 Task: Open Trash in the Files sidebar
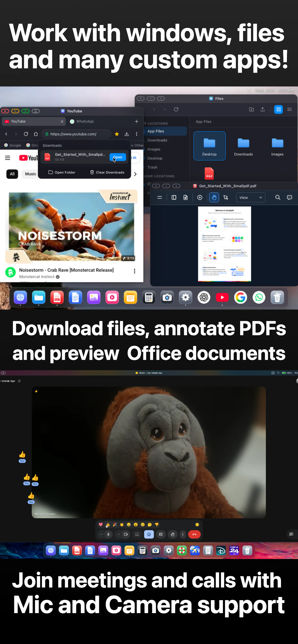[152, 167]
